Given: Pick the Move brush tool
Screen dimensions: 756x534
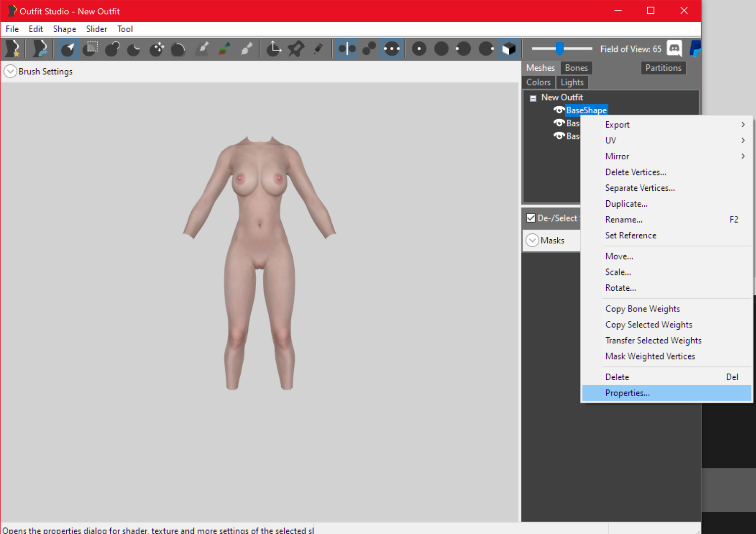Looking at the screenshot, I should pyautogui.click(x=157, y=48).
